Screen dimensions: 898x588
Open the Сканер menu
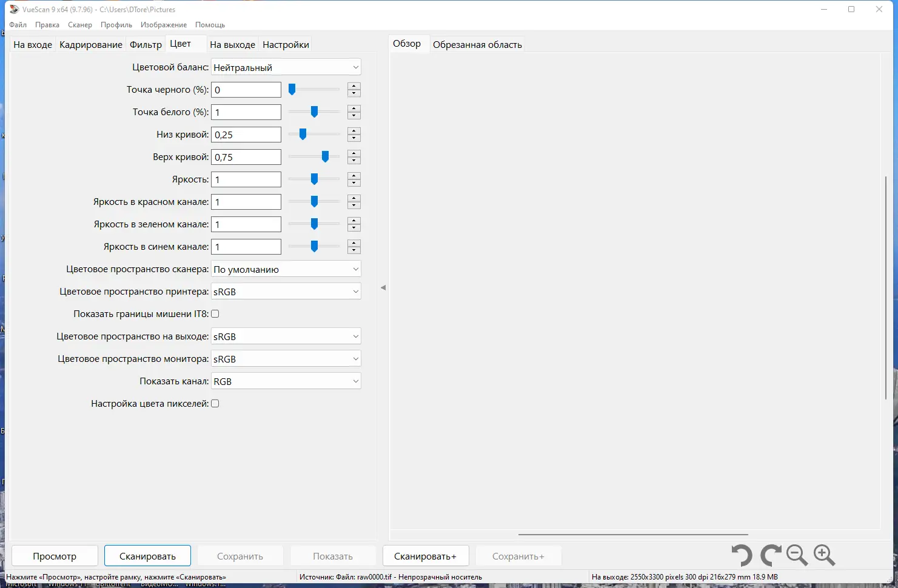point(80,25)
